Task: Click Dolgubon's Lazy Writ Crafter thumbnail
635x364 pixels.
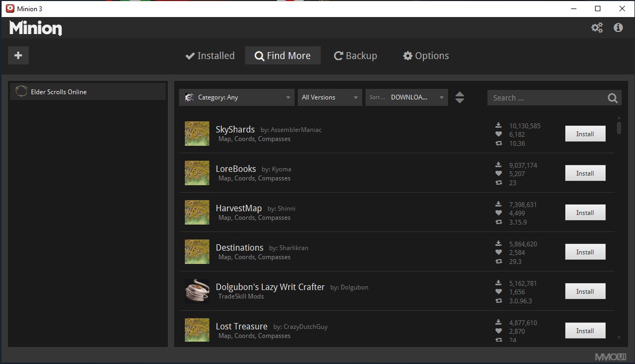Action: [197, 291]
